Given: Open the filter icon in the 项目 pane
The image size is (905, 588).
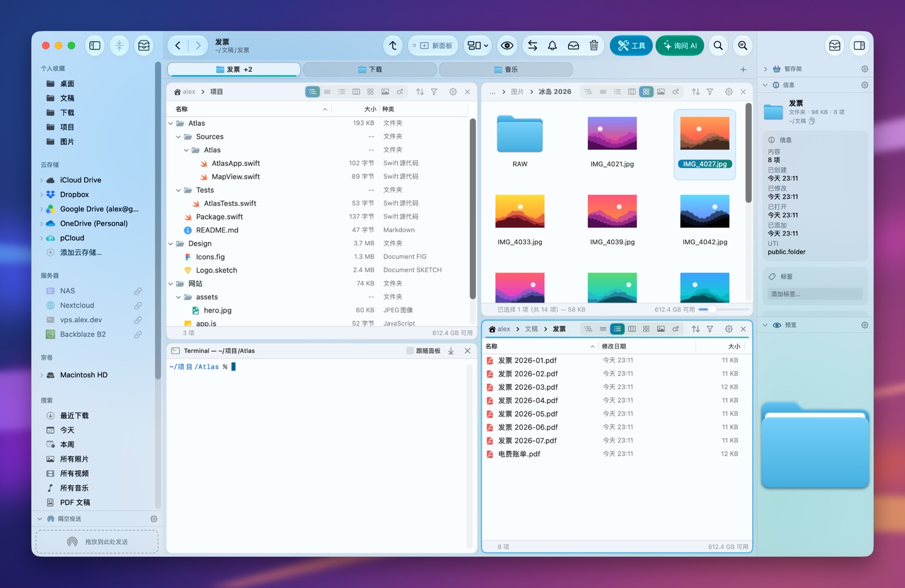Looking at the screenshot, I should (x=434, y=92).
